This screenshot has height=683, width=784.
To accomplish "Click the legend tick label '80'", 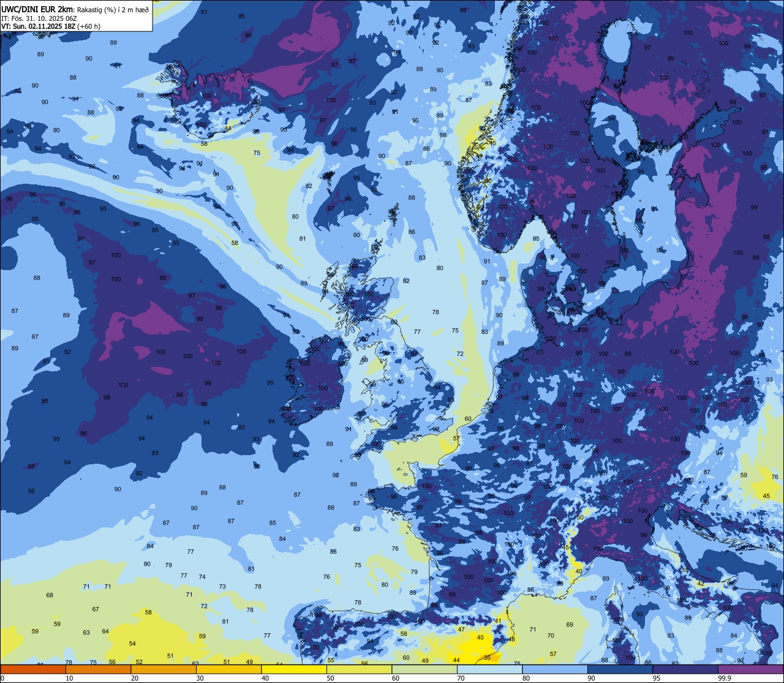I will (527, 678).
